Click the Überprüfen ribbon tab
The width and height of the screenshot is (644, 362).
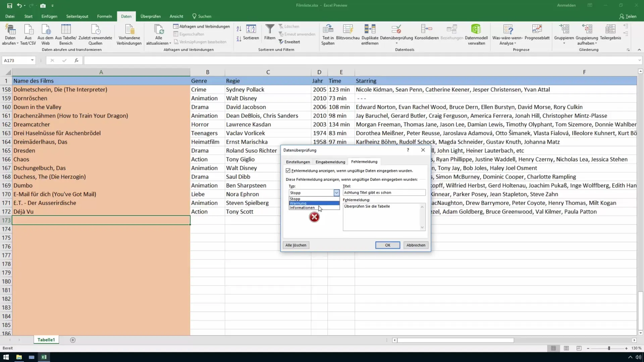(151, 16)
